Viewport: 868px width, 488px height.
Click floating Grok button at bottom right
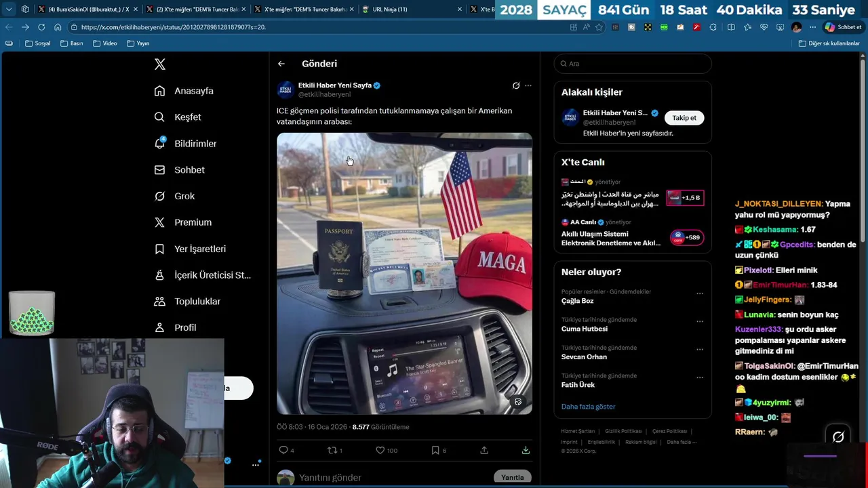click(838, 437)
